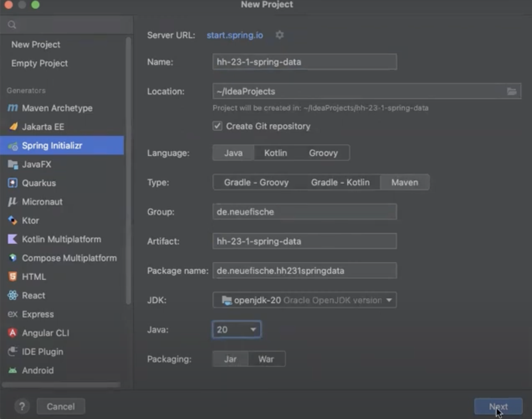The width and height of the screenshot is (532, 419).
Task: Select War packaging
Action: pos(266,359)
